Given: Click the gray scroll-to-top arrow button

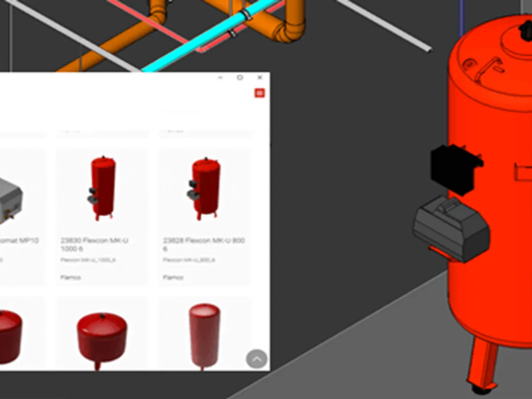Looking at the screenshot, I should pyautogui.click(x=257, y=360).
